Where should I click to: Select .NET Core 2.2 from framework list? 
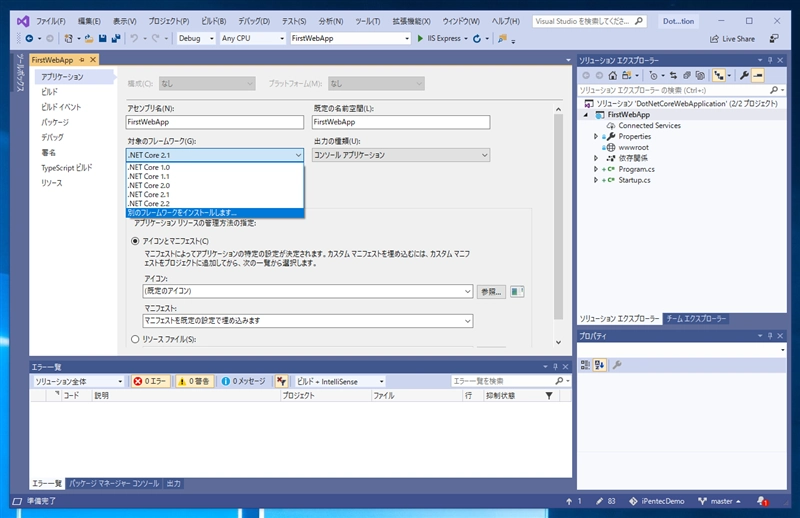(214, 203)
